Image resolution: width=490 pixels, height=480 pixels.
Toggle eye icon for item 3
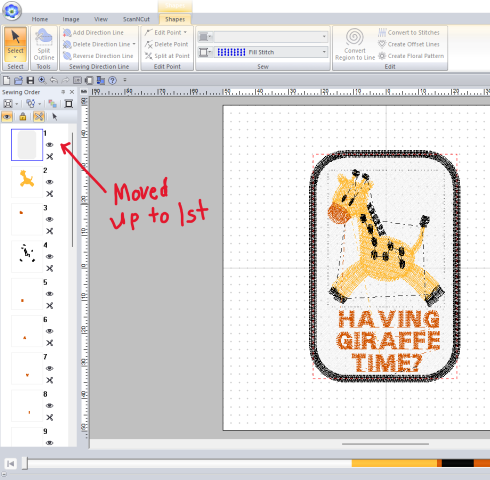[x=50, y=219]
